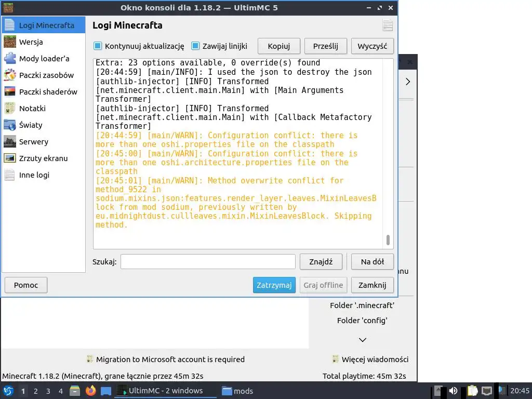Close the console with Zamknij
Screen dimensions: 532x399
click(373, 285)
